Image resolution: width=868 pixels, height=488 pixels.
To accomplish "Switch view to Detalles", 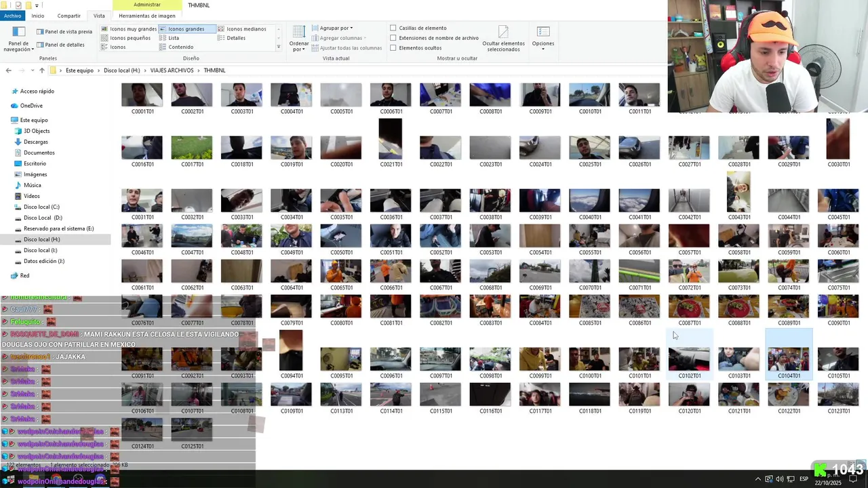I will (x=231, y=38).
